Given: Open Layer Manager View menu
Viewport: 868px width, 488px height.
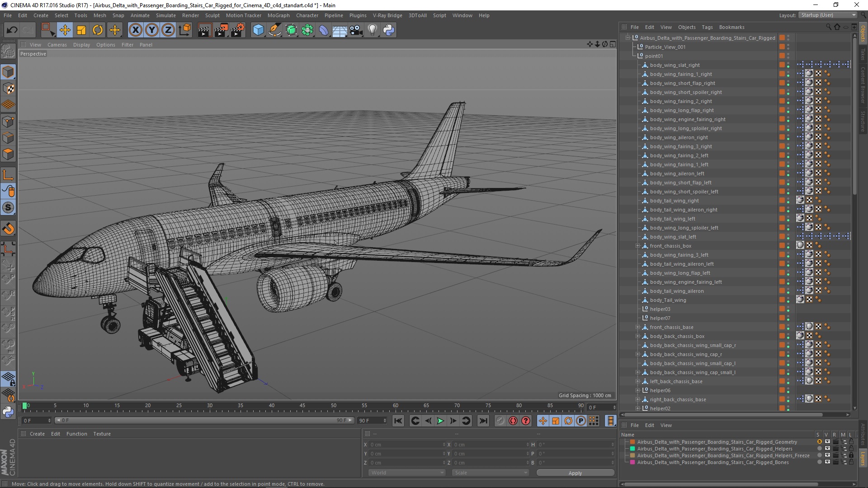Looking at the screenshot, I should click(666, 425).
